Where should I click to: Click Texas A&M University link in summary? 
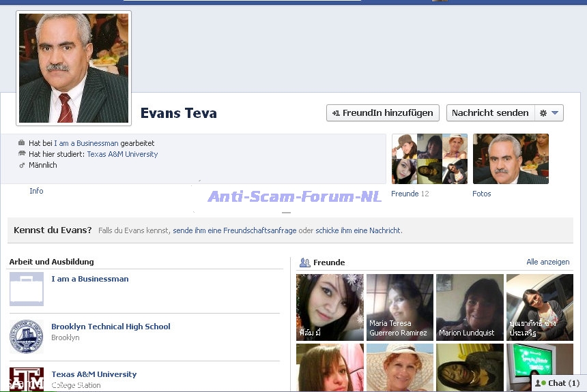coord(122,154)
